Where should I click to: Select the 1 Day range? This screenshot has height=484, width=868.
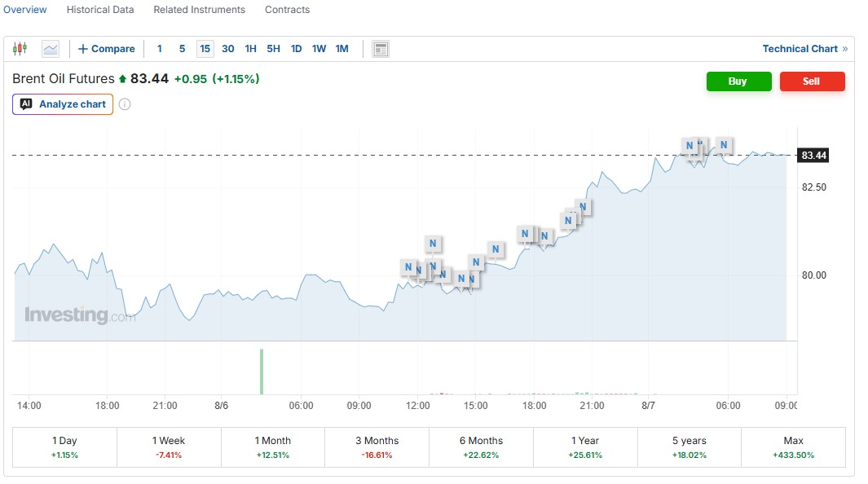(x=64, y=447)
